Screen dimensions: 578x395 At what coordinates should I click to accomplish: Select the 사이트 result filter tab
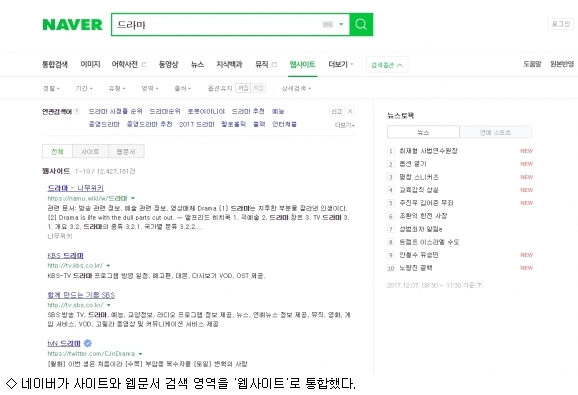tap(90, 151)
